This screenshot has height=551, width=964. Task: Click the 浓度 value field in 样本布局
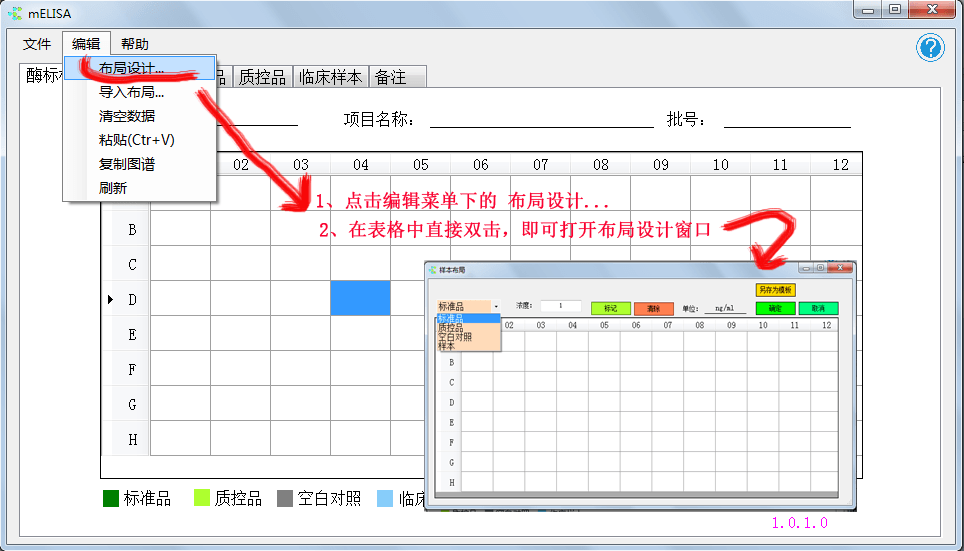(x=561, y=306)
